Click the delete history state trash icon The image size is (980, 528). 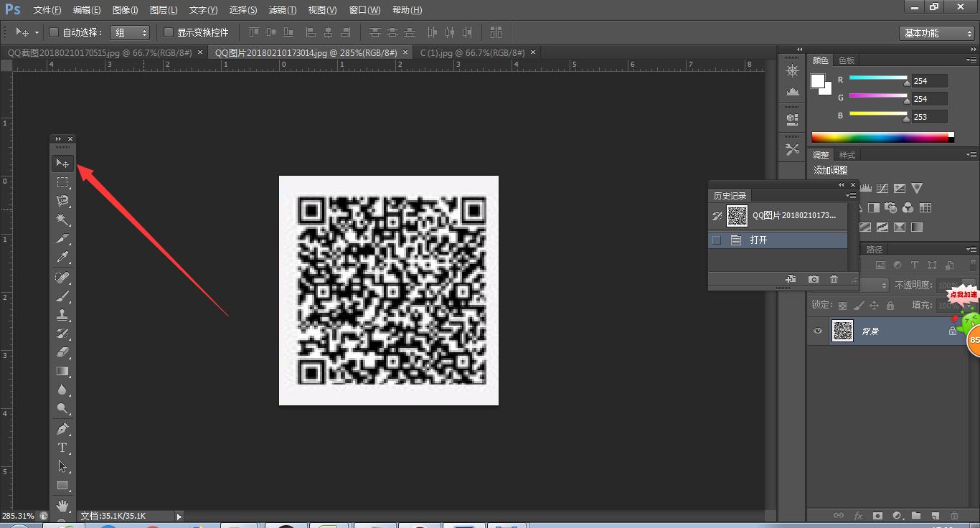[x=834, y=279]
